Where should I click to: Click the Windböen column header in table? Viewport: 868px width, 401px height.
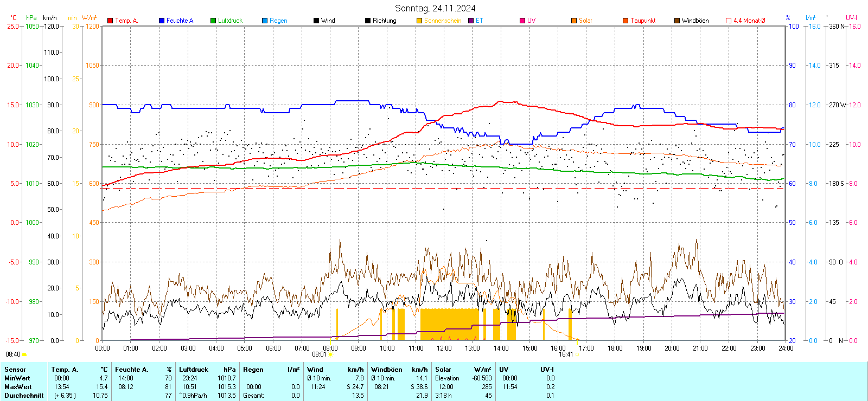(x=387, y=370)
